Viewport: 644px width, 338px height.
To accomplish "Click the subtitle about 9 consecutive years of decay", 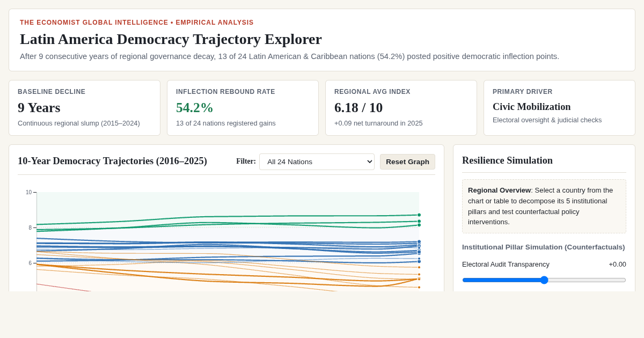I will coord(289,56).
